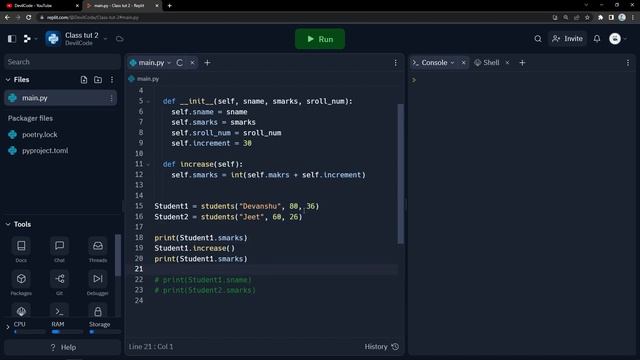Open the Threads tool

98,250
